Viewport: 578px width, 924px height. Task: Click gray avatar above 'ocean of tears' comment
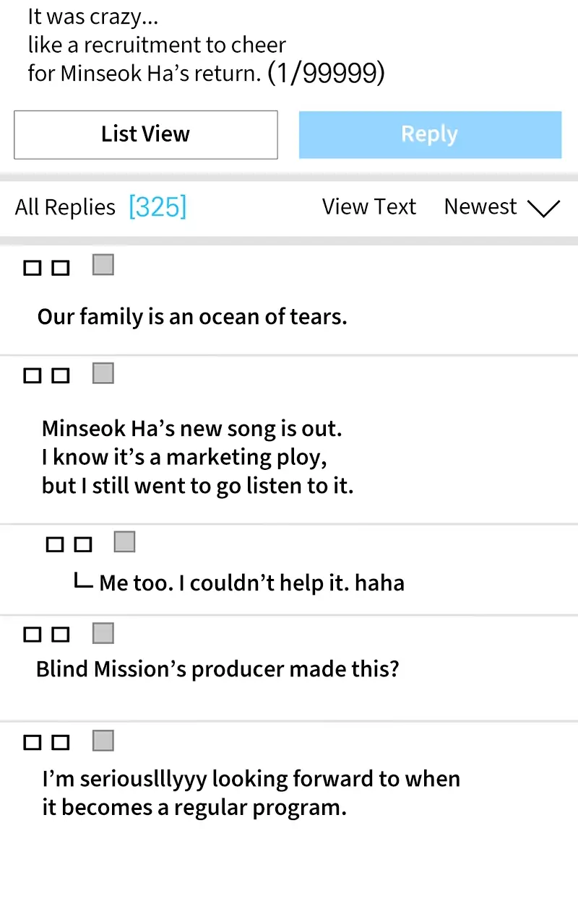tap(103, 265)
